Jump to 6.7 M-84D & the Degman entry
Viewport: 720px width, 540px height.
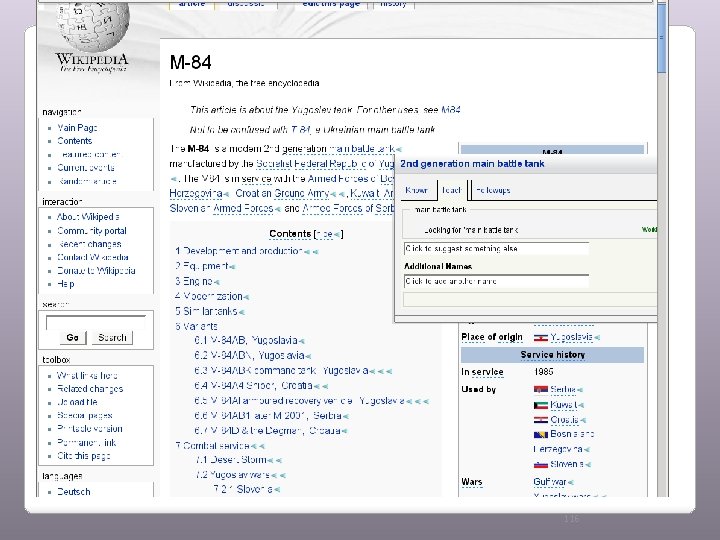pos(267,430)
